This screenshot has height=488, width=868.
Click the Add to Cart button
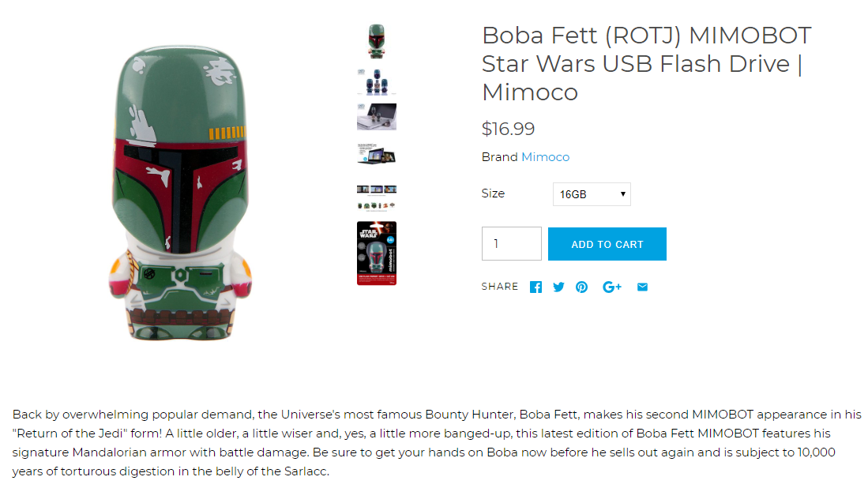coord(607,244)
